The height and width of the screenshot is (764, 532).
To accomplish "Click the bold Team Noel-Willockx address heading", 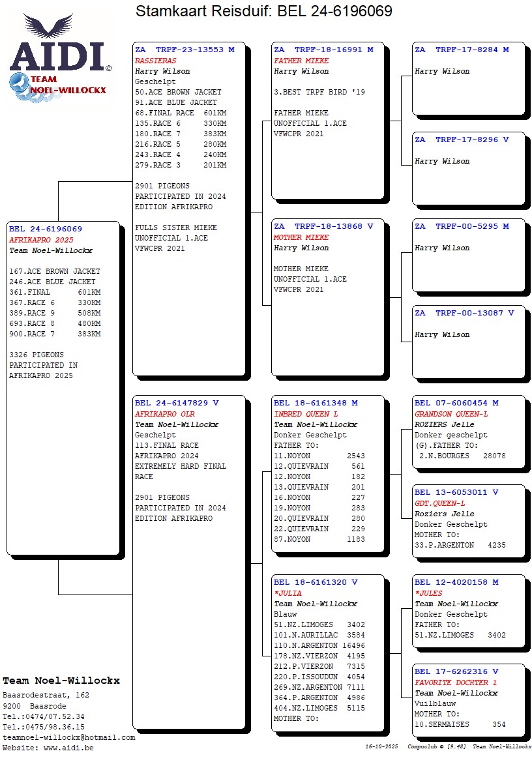I will pyautogui.click(x=61, y=681).
